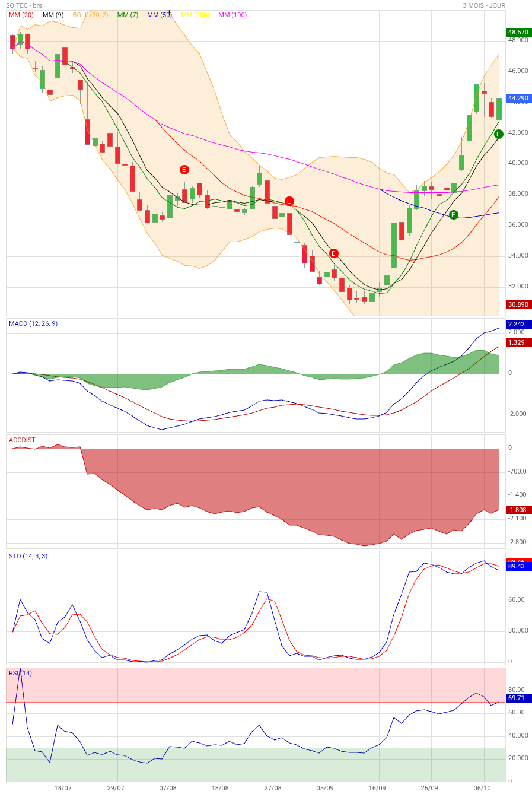Viewport: 532px width, 794px height.
Task: Click the STO (14, 3, 3) indicator title
Action: pyautogui.click(x=28, y=556)
